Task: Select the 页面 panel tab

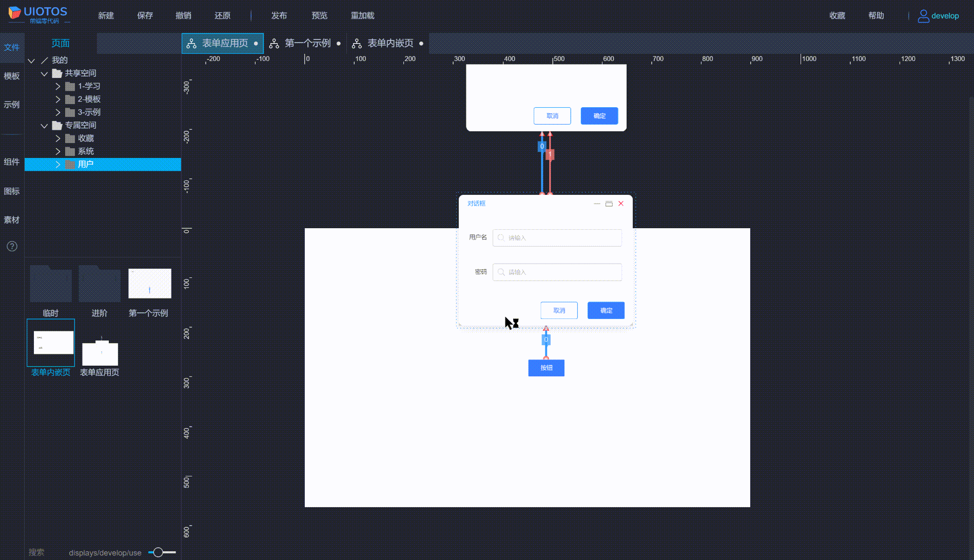Action: click(x=61, y=44)
